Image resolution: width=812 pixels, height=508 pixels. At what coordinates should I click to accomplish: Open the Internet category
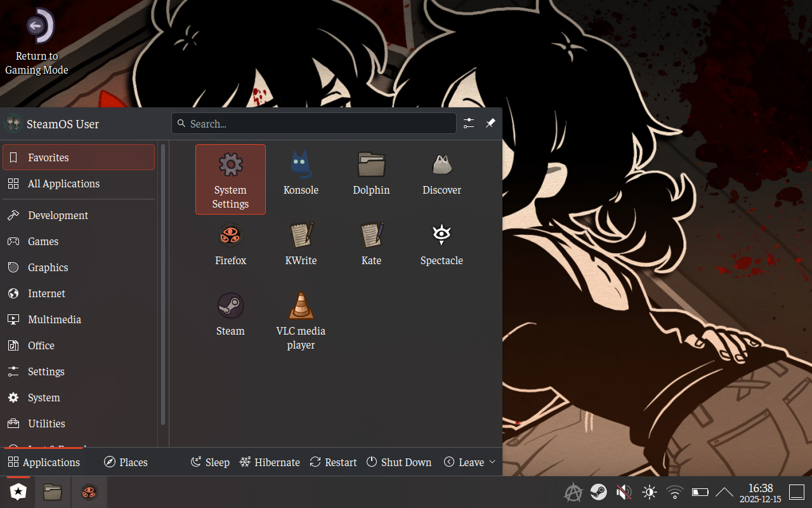point(79,293)
